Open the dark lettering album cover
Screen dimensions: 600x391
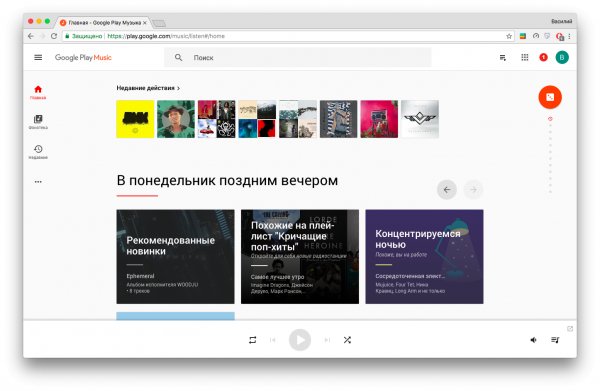pyautogui.click(x=338, y=119)
